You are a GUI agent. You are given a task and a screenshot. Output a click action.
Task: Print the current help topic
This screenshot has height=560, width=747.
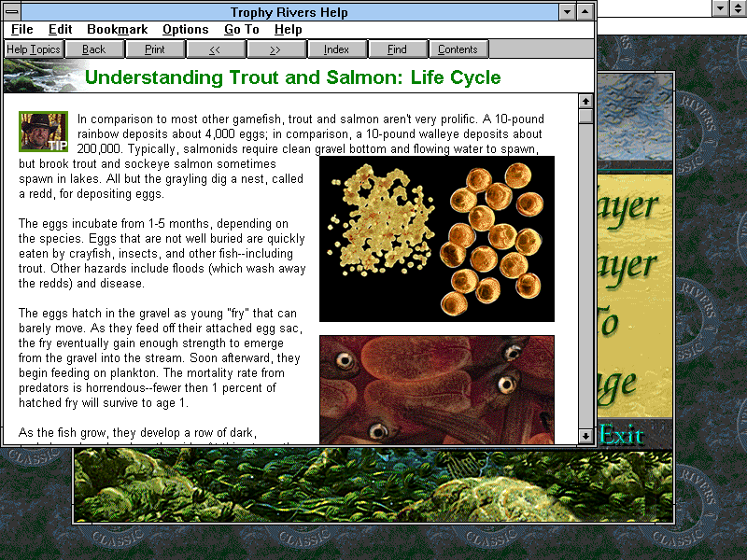click(x=154, y=49)
